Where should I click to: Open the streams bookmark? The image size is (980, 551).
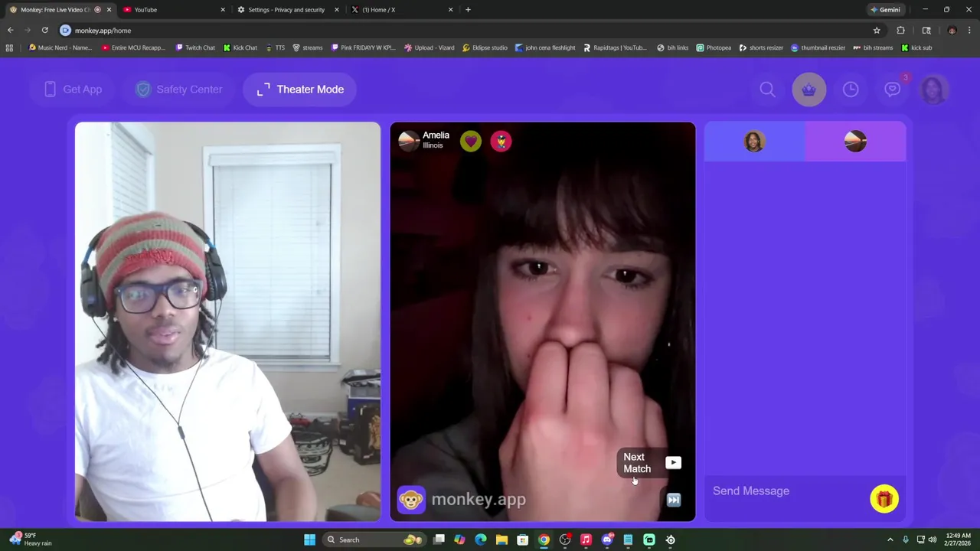[308, 47]
